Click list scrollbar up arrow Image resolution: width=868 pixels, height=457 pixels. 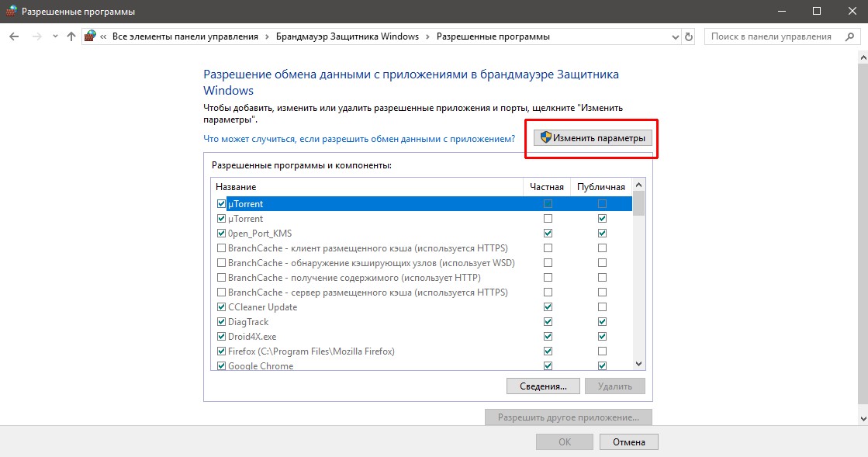coord(639,185)
